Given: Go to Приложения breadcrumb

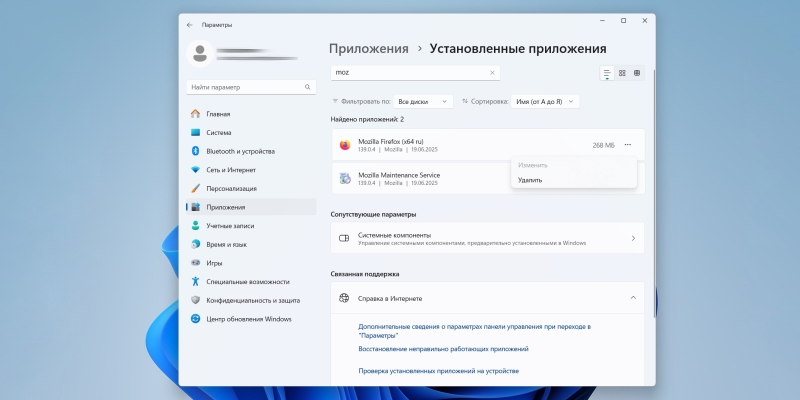Looking at the screenshot, I should point(368,49).
